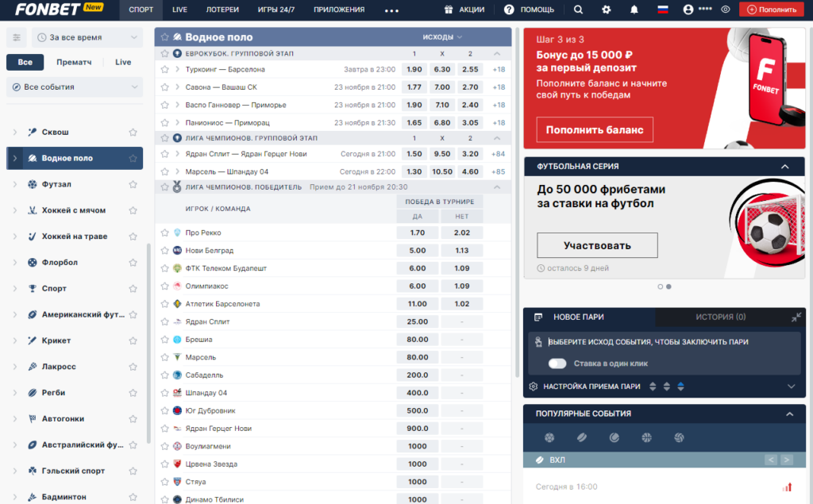Image resolution: width=813 pixels, height=504 pixels.
Task: Collapse the Еврокубок групповой этап section
Action: (x=497, y=53)
